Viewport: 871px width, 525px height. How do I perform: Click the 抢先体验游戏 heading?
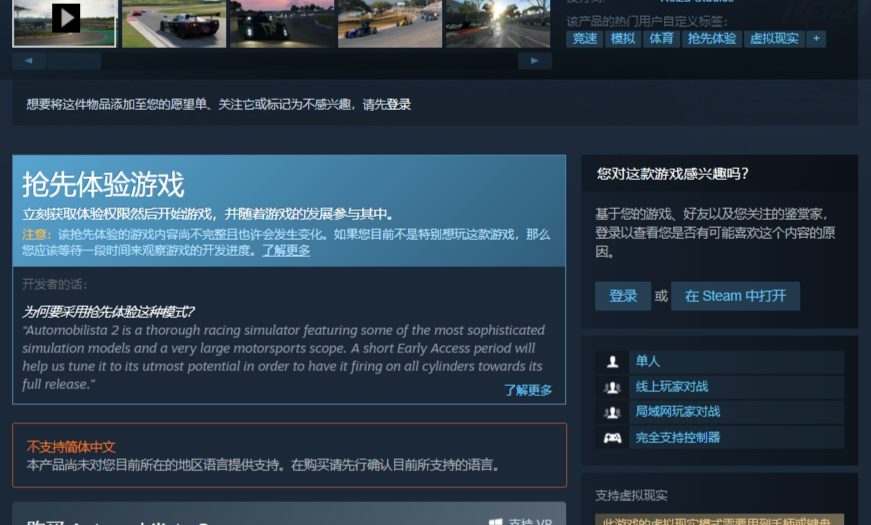(x=103, y=184)
